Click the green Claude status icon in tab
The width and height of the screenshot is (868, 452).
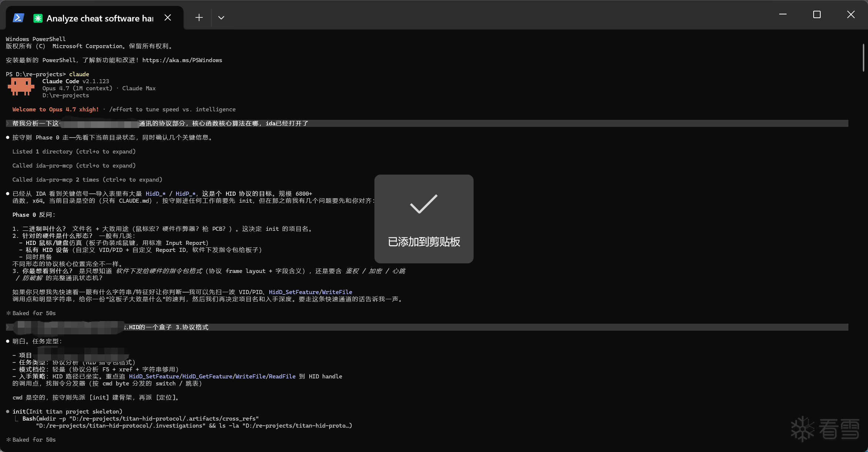coord(38,18)
